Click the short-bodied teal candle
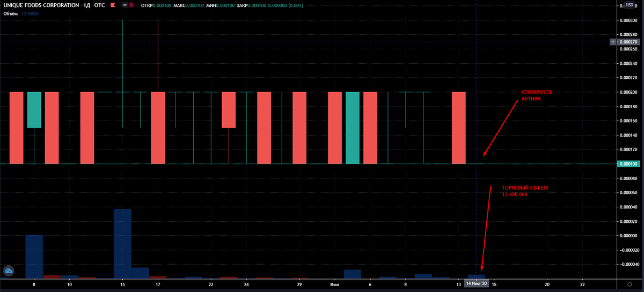Screen dimensions: 644x292 pos(34,110)
